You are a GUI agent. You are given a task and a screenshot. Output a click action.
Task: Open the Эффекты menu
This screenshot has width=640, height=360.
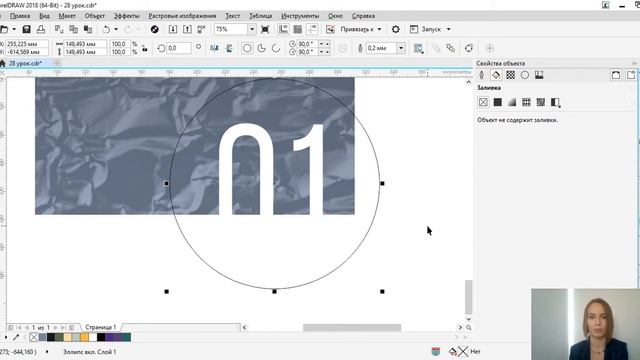pos(127,16)
